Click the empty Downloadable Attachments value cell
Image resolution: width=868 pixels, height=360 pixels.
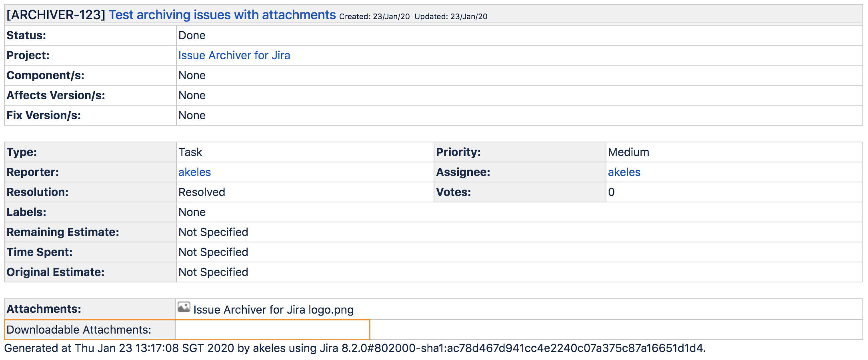click(272, 330)
